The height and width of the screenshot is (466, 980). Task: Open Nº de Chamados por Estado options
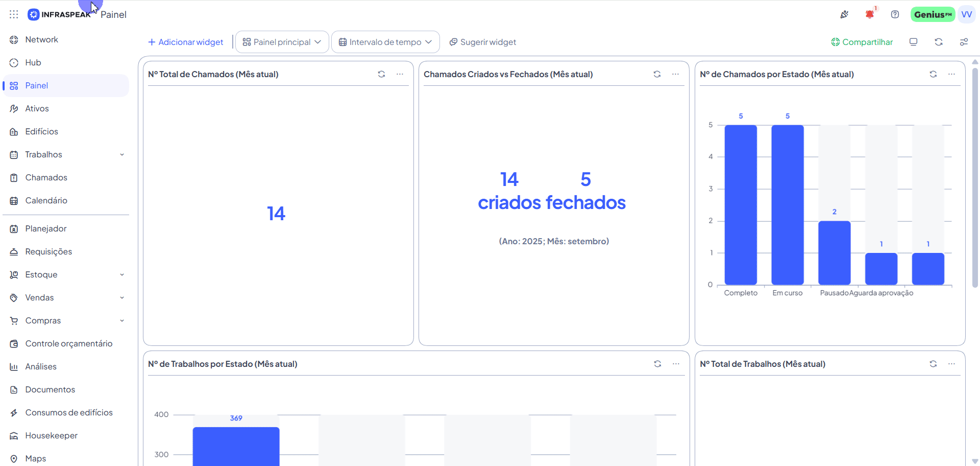point(951,74)
